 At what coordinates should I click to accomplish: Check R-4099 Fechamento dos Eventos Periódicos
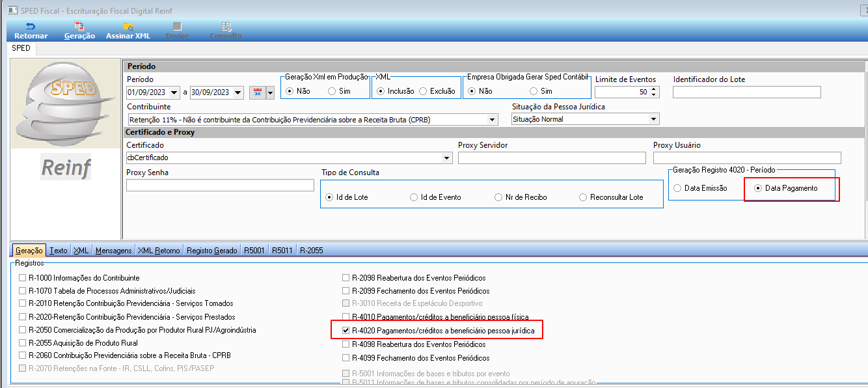(346, 358)
